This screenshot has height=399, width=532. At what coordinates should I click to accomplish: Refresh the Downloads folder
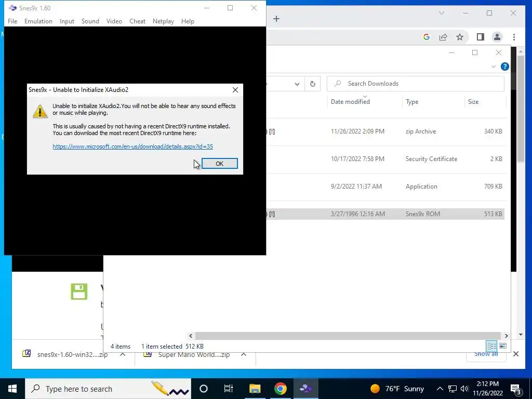pos(312,84)
